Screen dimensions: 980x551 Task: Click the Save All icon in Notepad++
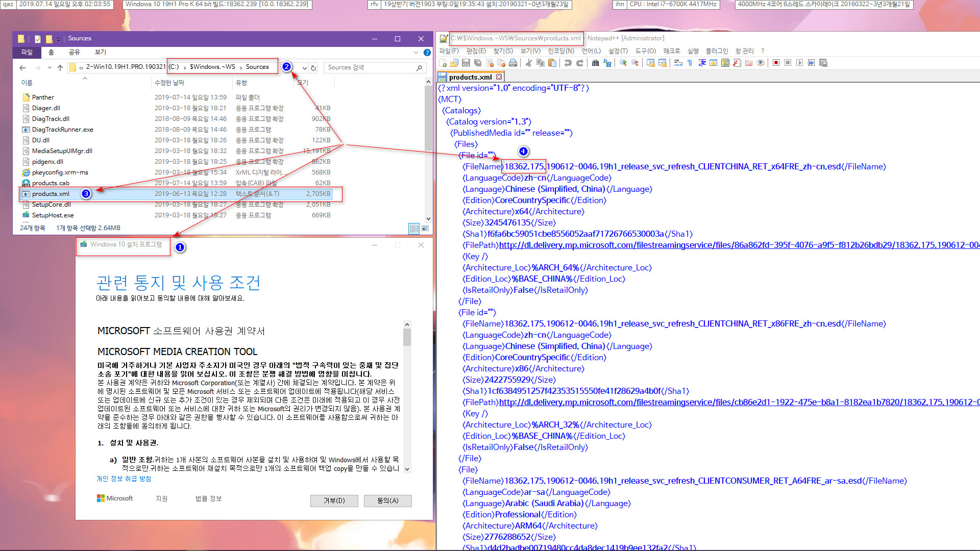478,63
